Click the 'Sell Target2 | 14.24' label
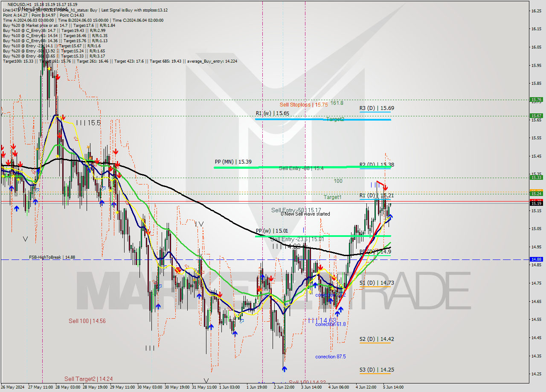Viewport: 546px width, 392px height. (89, 379)
